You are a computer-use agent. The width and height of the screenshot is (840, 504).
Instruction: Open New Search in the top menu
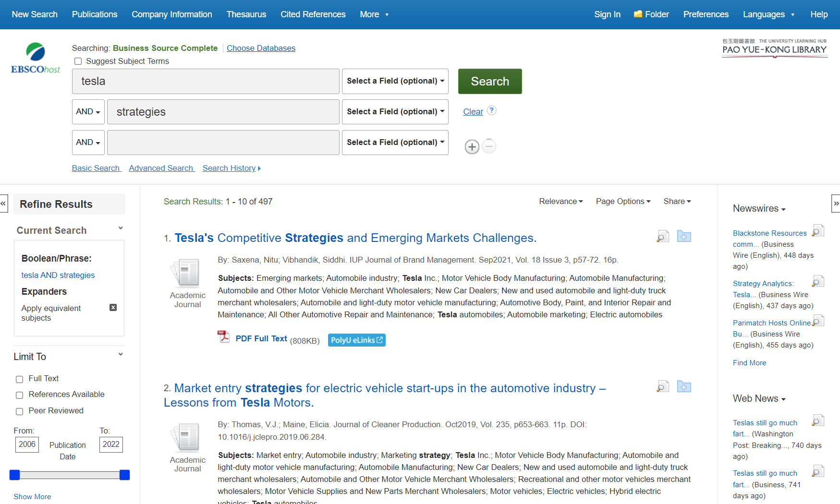[x=35, y=14]
